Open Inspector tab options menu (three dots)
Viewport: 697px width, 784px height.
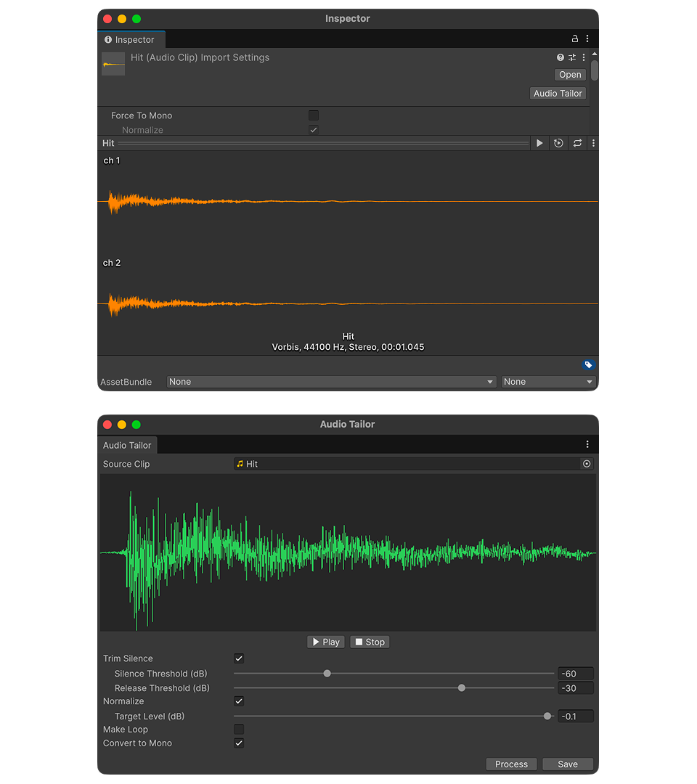587,38
